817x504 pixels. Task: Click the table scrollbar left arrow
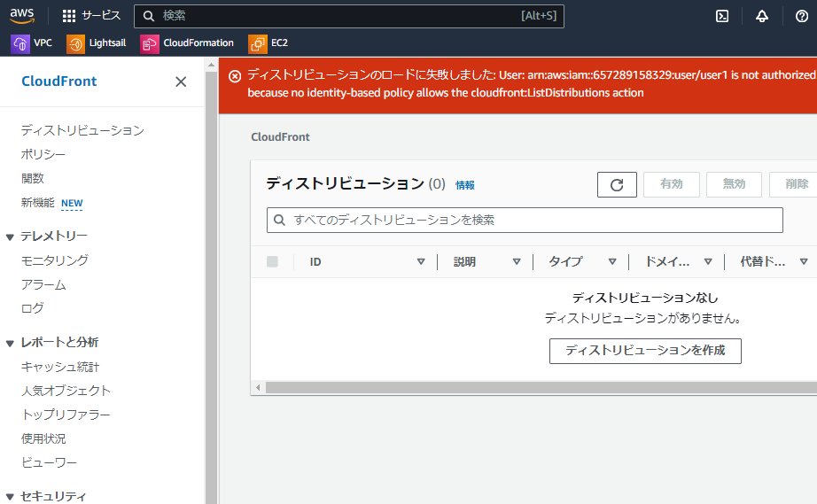[258, 387]
